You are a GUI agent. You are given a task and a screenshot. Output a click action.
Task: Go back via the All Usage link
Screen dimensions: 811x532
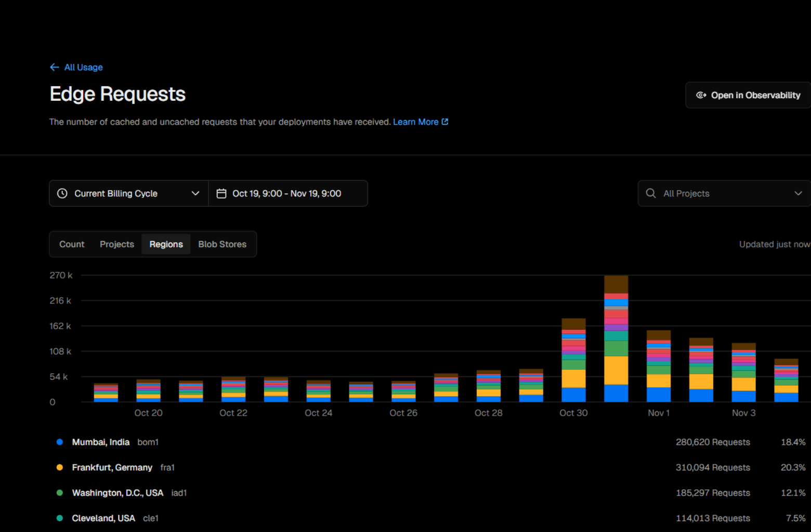click(x=83, y=68)
